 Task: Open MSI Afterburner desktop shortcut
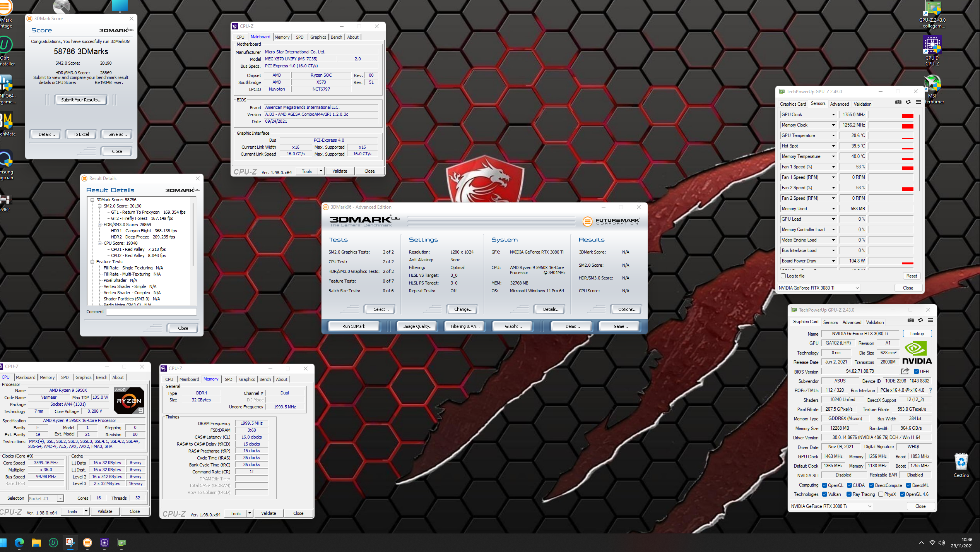click(x=932, y=89)
